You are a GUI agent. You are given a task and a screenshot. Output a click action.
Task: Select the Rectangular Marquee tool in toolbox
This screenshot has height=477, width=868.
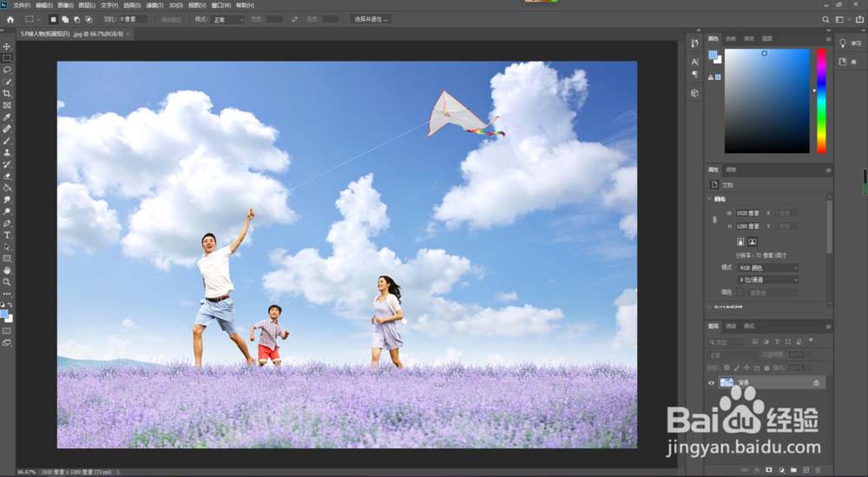pos(7,58)
